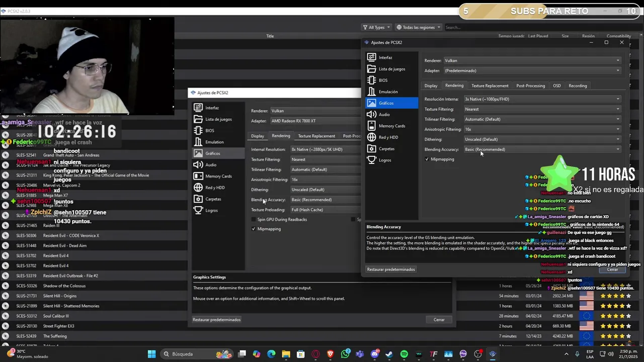Open File Explorer from the taskbar
The width and height of the screenshot is (644, 362).
286,354
